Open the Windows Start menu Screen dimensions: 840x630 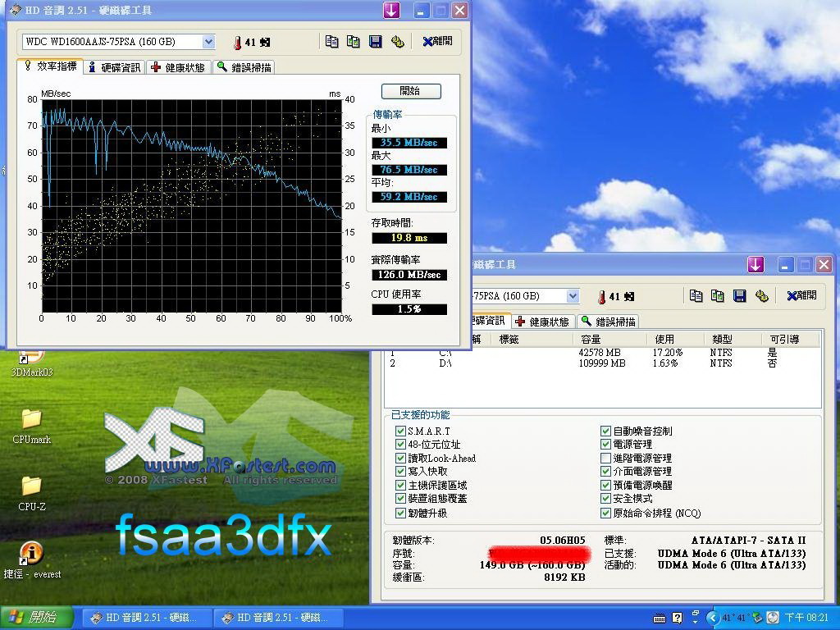click(34, 617)
